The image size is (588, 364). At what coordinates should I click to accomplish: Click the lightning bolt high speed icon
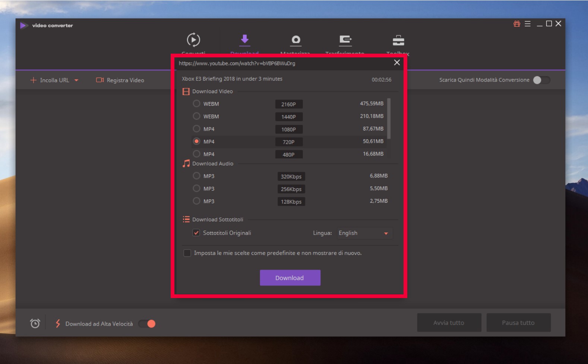58,323
